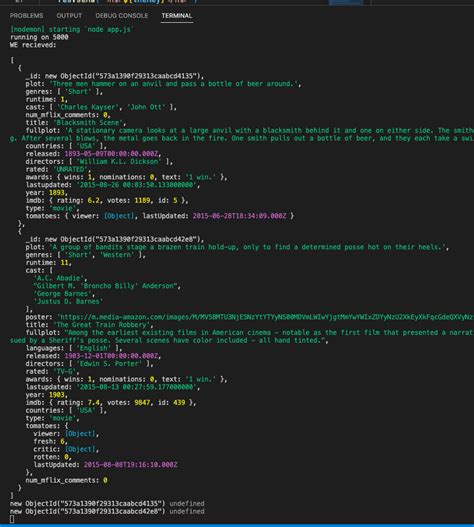Click the votes value 1189

(x=142, y=200)
